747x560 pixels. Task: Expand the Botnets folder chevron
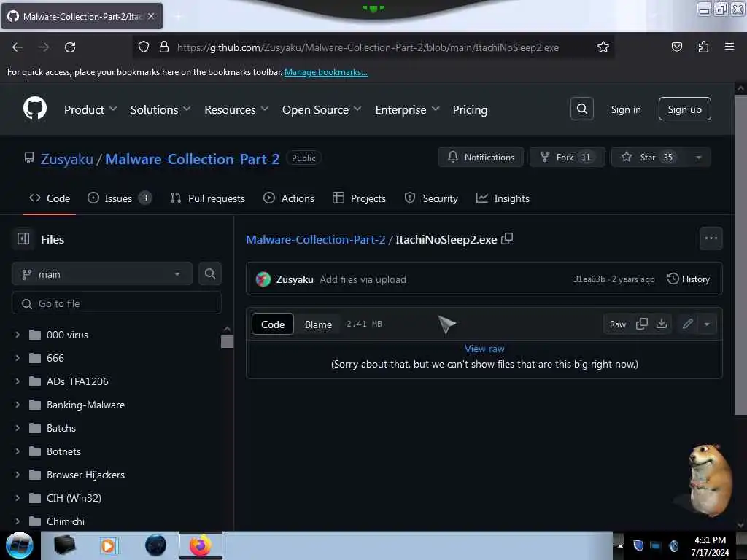18,451
